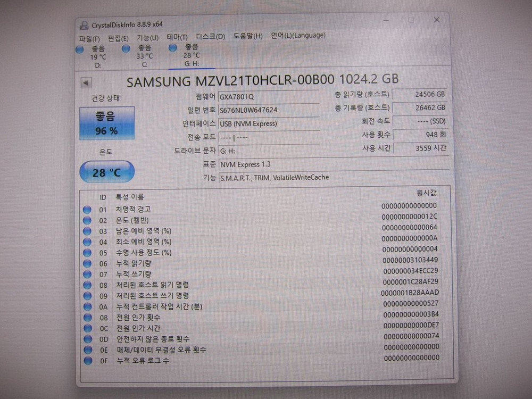Open the 편집(E) menu
This screenshot has width=532, height=399.
tap(118, 38)
